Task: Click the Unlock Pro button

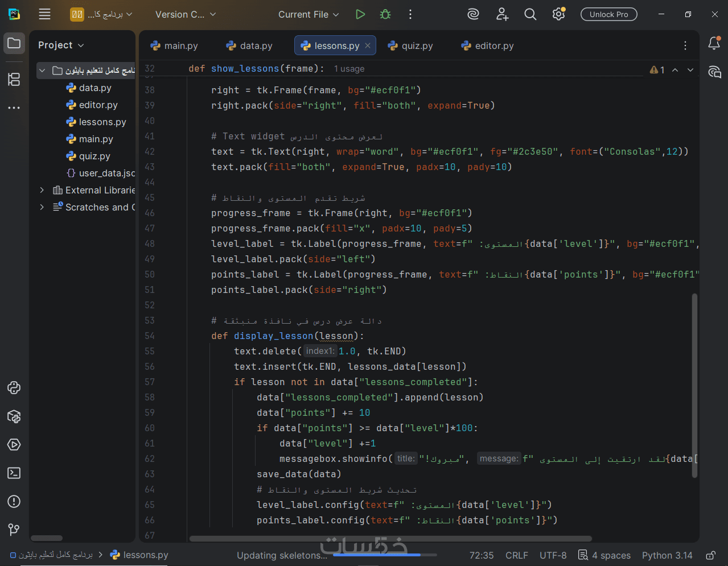Action: (x=608, y=14)
